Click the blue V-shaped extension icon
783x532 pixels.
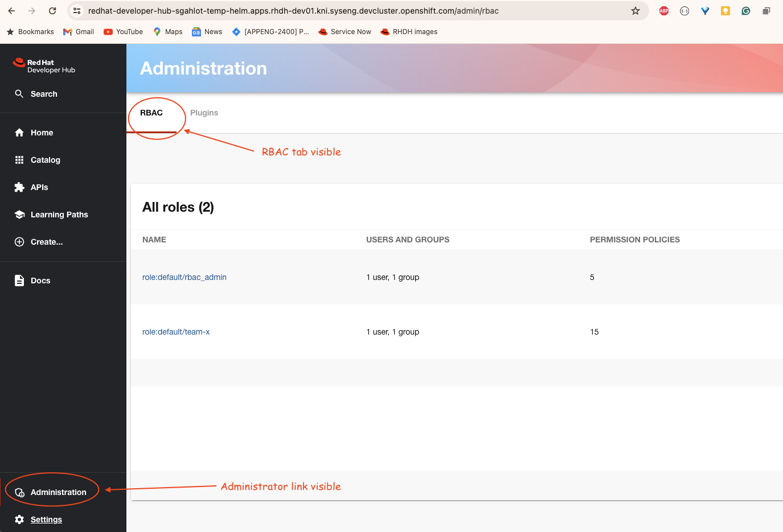[705, 11]
